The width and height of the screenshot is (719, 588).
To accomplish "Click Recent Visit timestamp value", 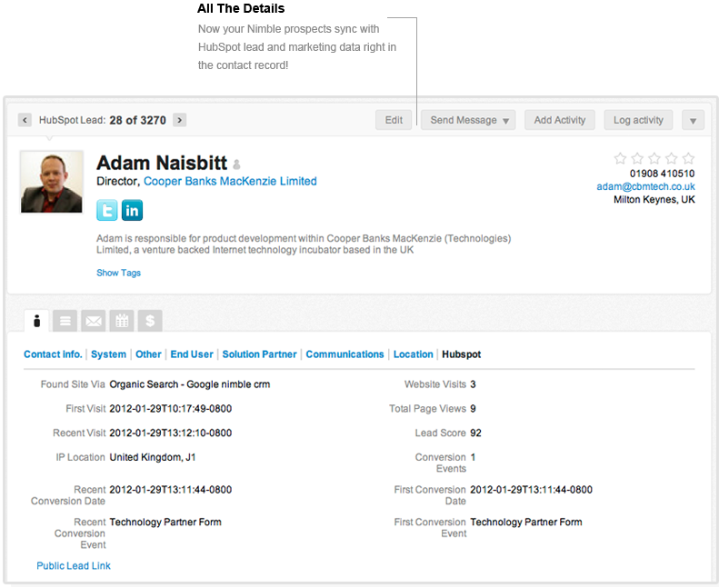I will (171, 434).
